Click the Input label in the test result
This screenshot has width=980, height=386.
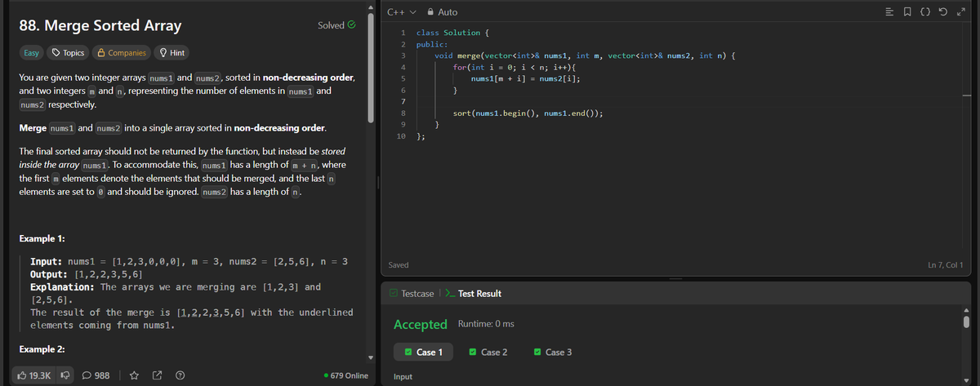(403, 377)
